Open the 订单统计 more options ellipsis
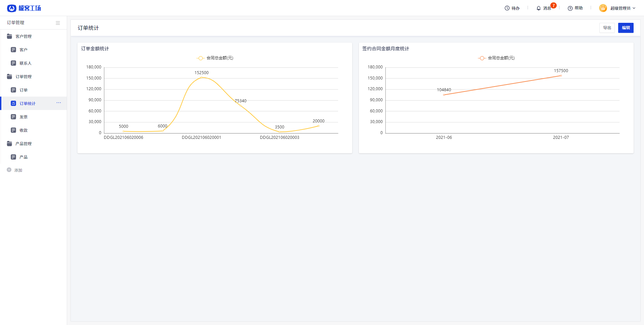Image resolution: width=644 pixels, height=325 pixels. (x=59, y=103)
